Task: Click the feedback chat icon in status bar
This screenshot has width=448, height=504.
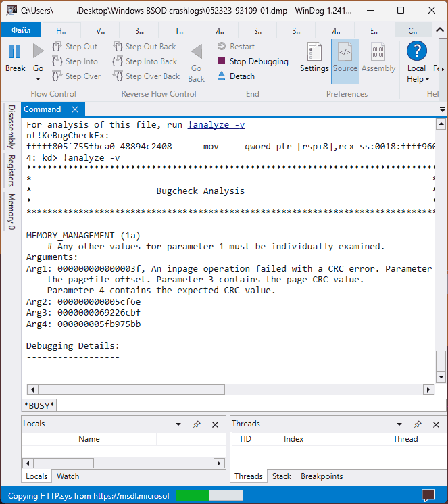Action: pos(428,495)
